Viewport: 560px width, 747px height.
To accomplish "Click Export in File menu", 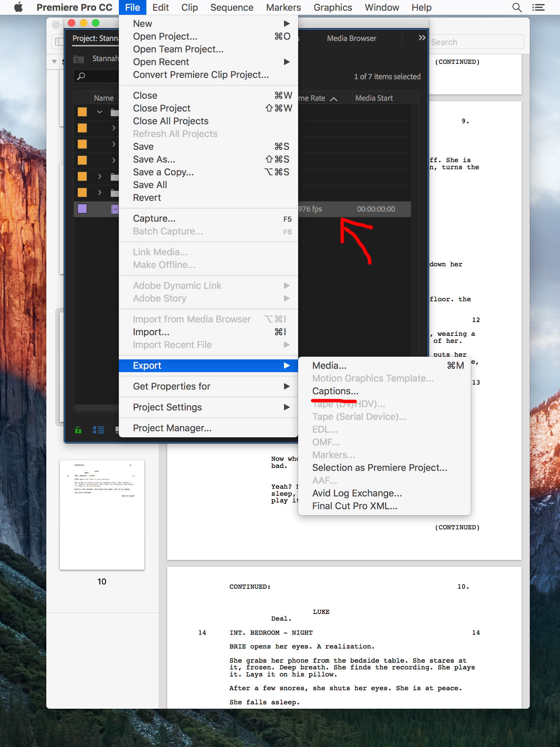I will pyautogui.click(x=208, y=365).
